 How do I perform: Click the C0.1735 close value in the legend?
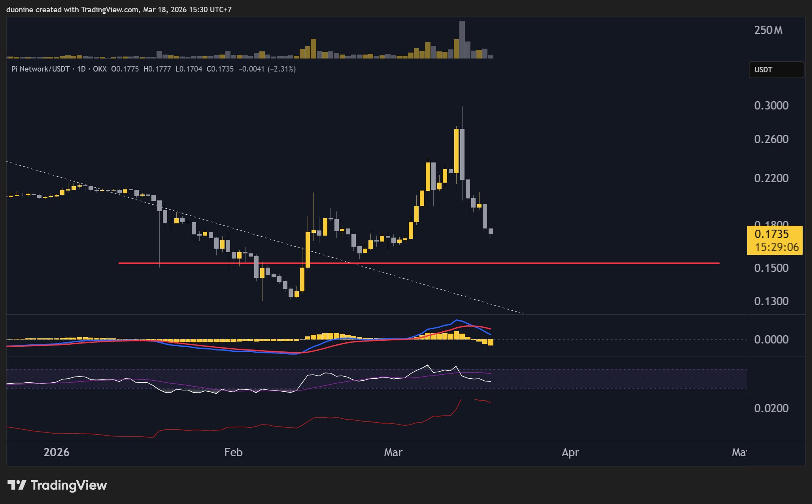[219, 69]
